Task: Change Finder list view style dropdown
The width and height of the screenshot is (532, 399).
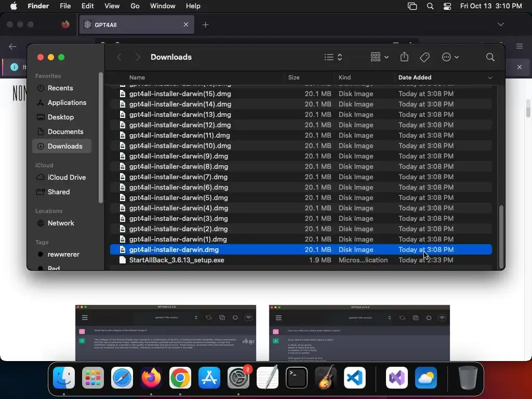Action: pyautogui.click(x=333, y=57)
